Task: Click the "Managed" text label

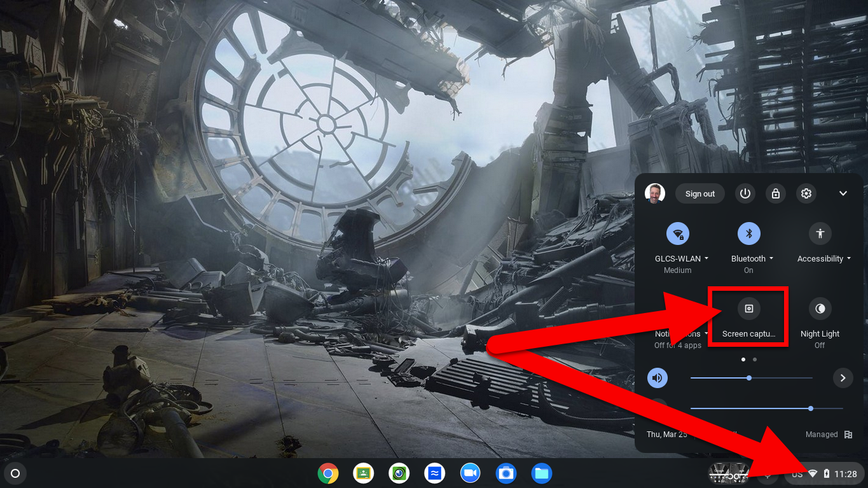Action: point(822,435)
